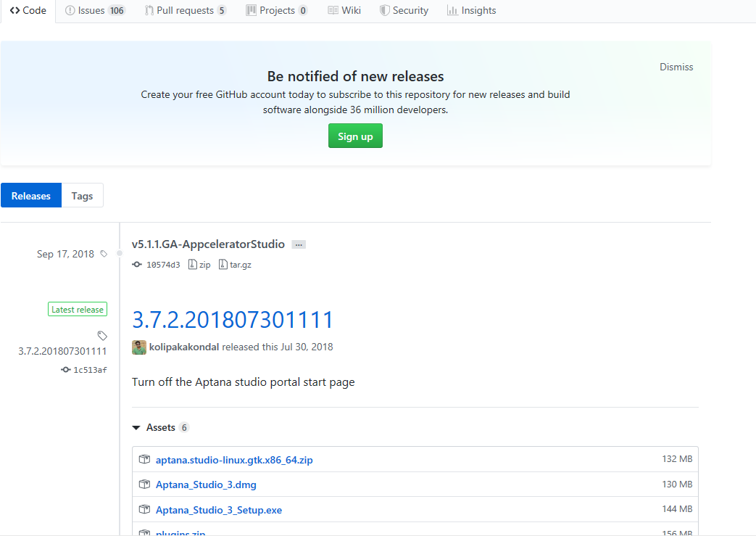
Task: Click package icon for Aptana_Studio_3_Setup.exe
Action: pyautogui.click(x=145, y=509)
